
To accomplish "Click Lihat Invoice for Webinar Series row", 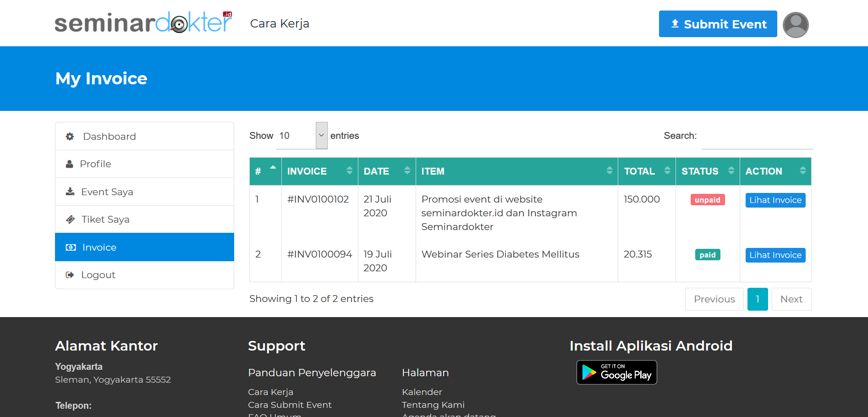I will point(775,255).
